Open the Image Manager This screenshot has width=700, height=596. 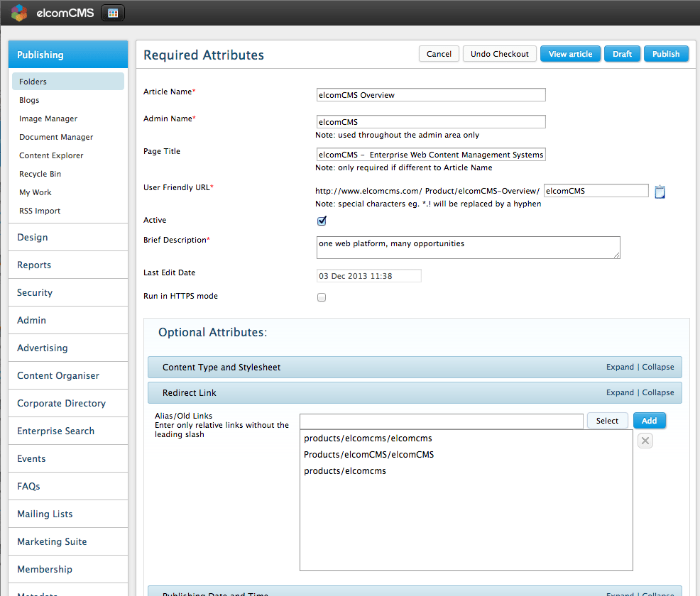[x=48, y=118]
